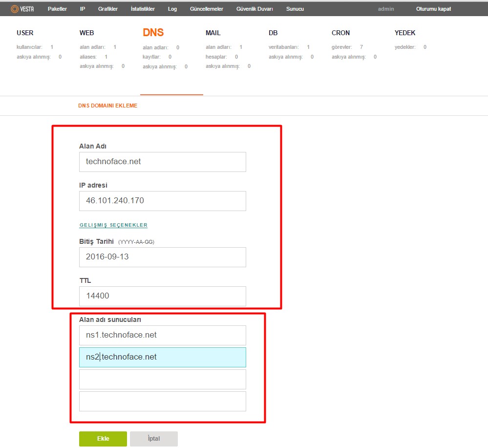Open the DB tab
The width and height of the screenshot is (488, 448).
pos(273,33)
